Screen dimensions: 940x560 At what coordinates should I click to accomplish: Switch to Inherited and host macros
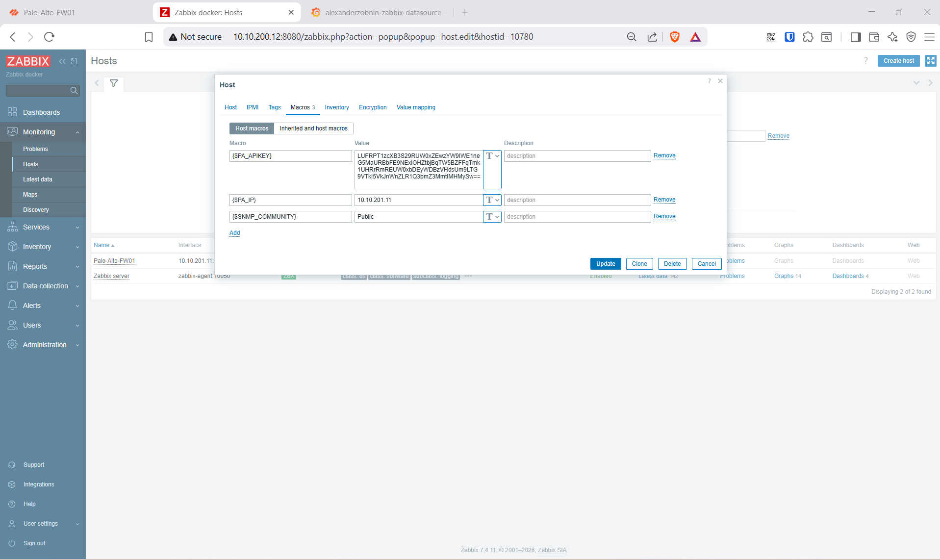click(313, 128)
